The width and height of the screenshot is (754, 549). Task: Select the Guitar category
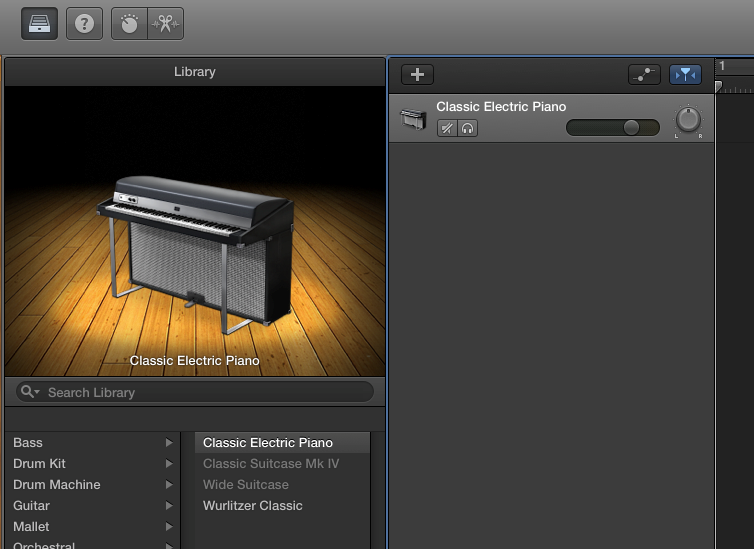pos(93,505)
